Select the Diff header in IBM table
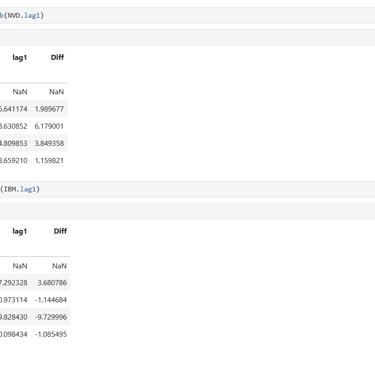 coord(60,231)
